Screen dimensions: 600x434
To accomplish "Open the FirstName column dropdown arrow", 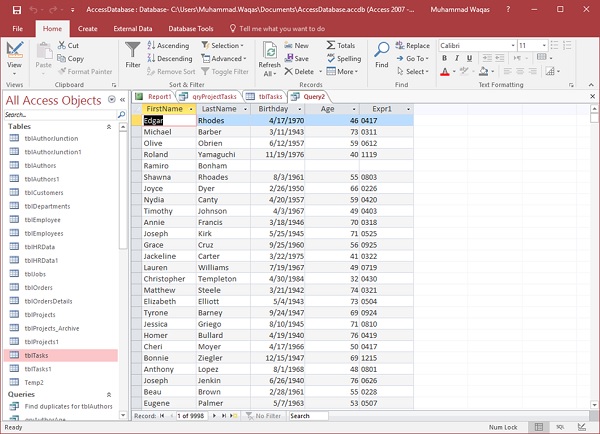I will pos(190,108).
